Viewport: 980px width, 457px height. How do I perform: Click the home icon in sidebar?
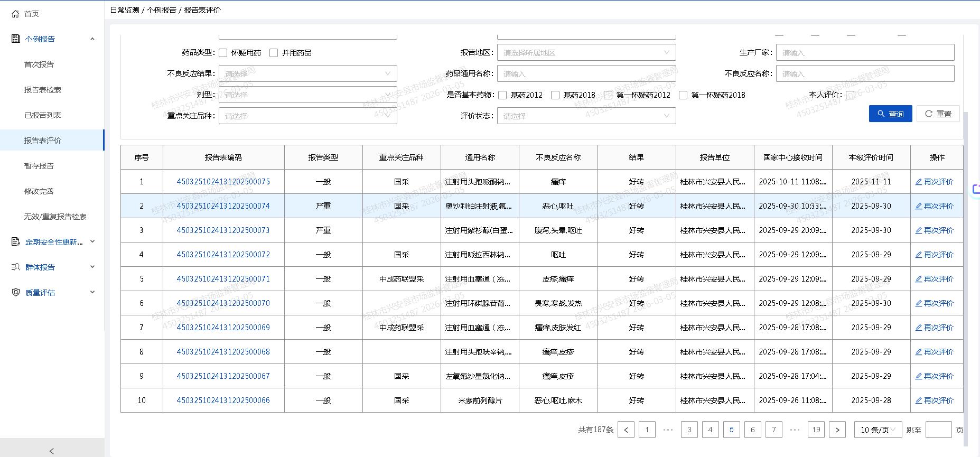[15, 14]
